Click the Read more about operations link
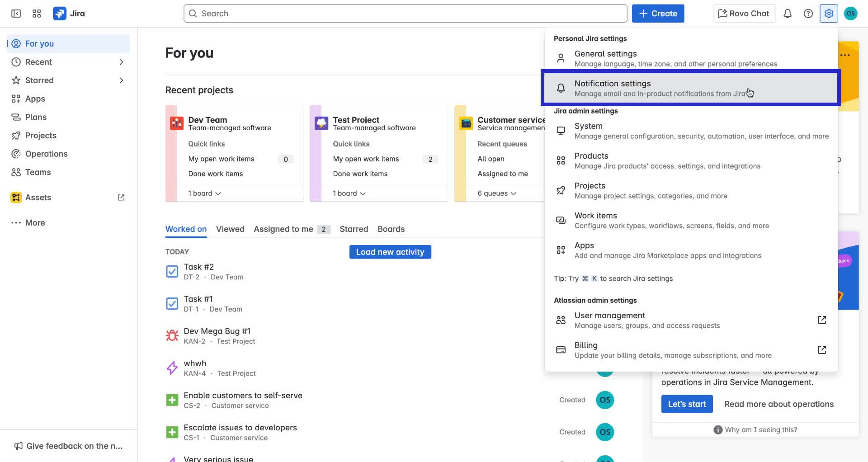The width and height of the screenshot is (868, 462). (x=778, y=404)
